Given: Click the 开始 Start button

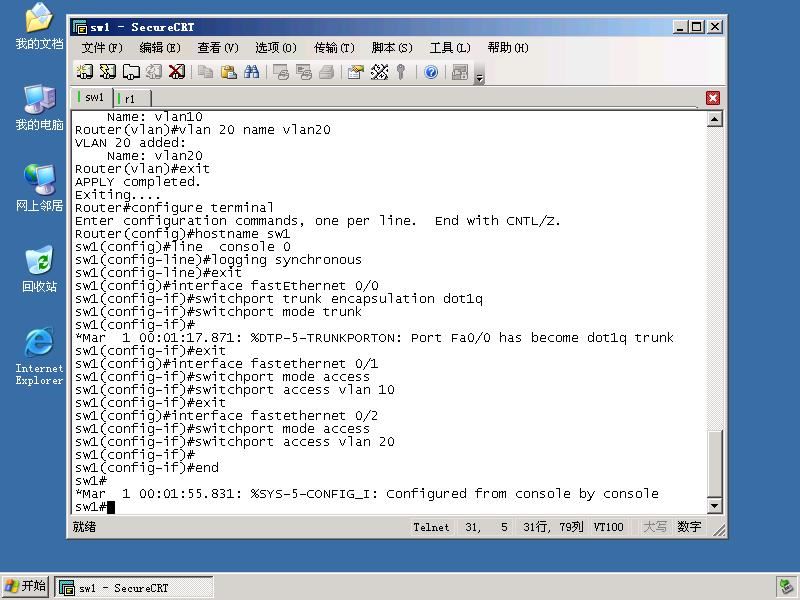Looking at the screenshot, I should [26, 587].
